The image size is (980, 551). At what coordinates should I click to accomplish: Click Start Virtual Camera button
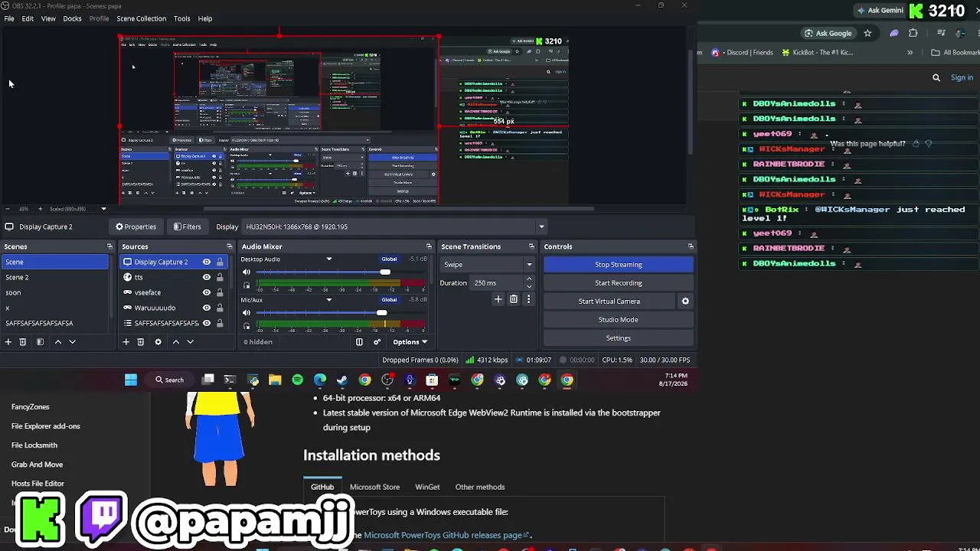609,302
